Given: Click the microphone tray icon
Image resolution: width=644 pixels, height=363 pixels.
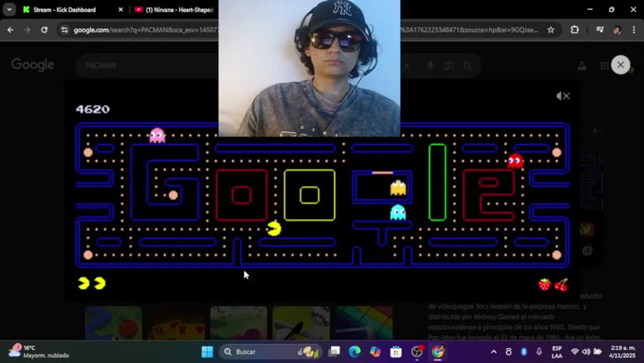Looking at the screenshot, I should coord(539,351).
